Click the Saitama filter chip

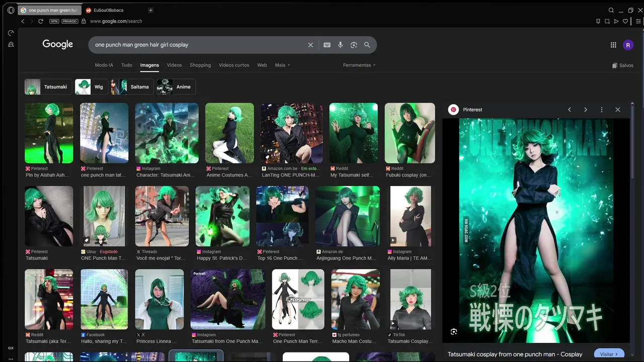[x=132, y=87]
